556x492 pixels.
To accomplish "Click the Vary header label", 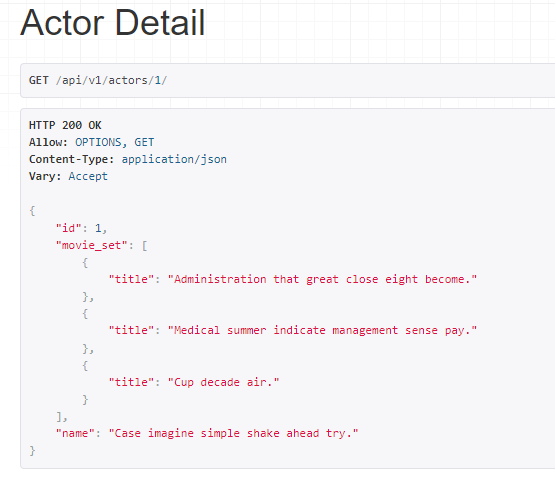I will click(x=45, y=176).
